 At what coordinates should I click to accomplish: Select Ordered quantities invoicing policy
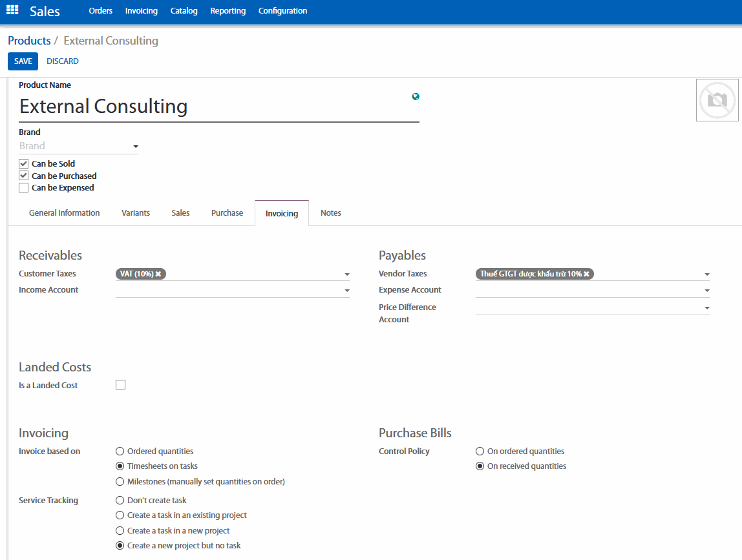coord(120,451)
